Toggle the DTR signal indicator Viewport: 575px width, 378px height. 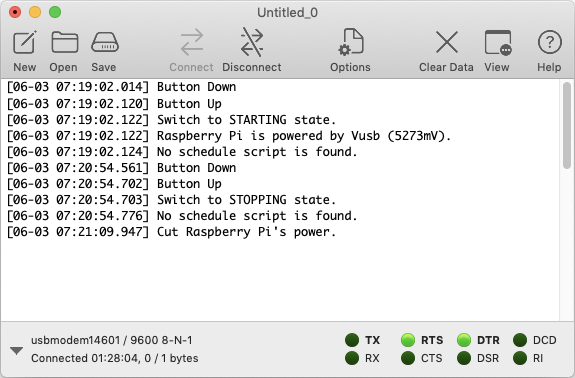[x=464, y=340]
